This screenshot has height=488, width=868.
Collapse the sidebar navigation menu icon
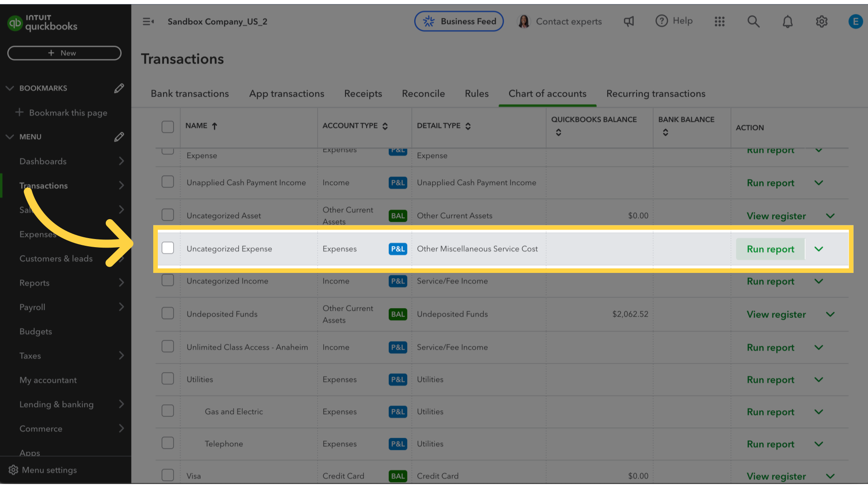148,21
